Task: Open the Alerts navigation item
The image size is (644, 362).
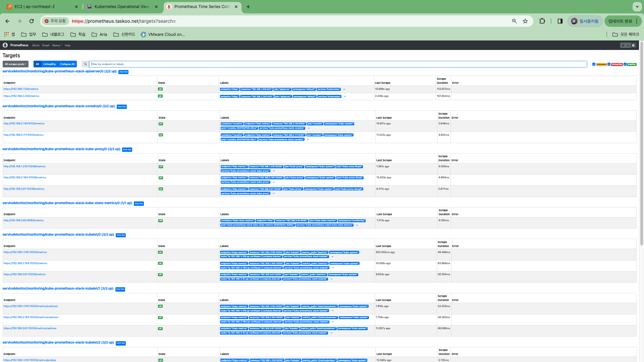Action: point(36,45)
